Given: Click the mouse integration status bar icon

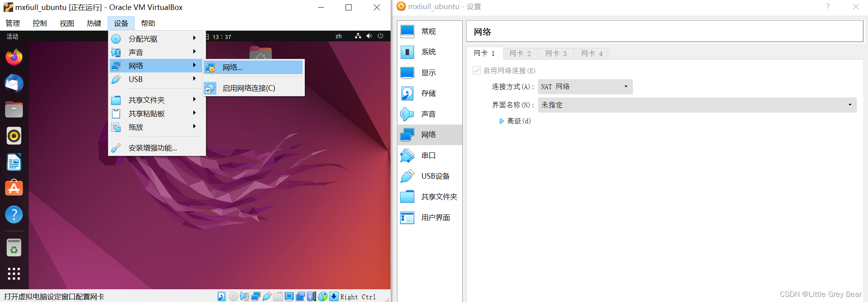Looking at the screenshot, I should coord(323,296).
